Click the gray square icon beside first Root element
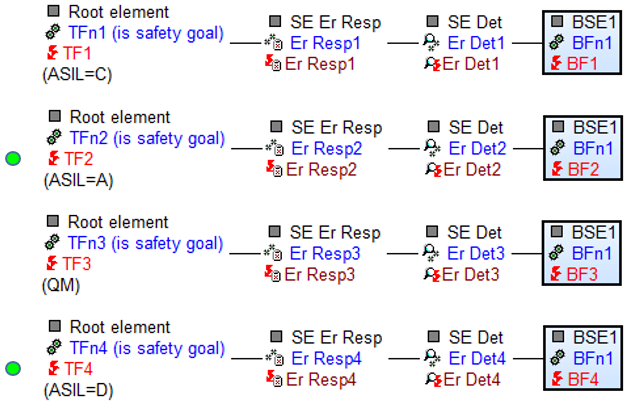The height and width of the screenshot is (404, 627). (x=54, y=11)
